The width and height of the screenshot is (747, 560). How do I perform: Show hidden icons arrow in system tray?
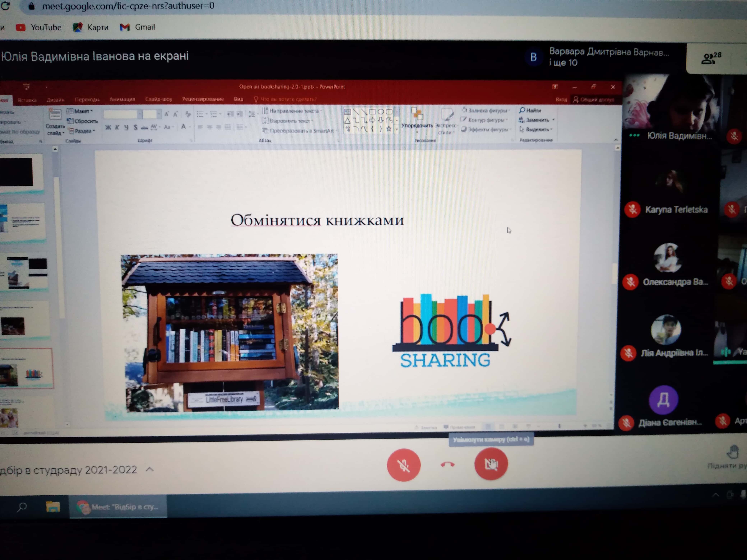point(716,495)
